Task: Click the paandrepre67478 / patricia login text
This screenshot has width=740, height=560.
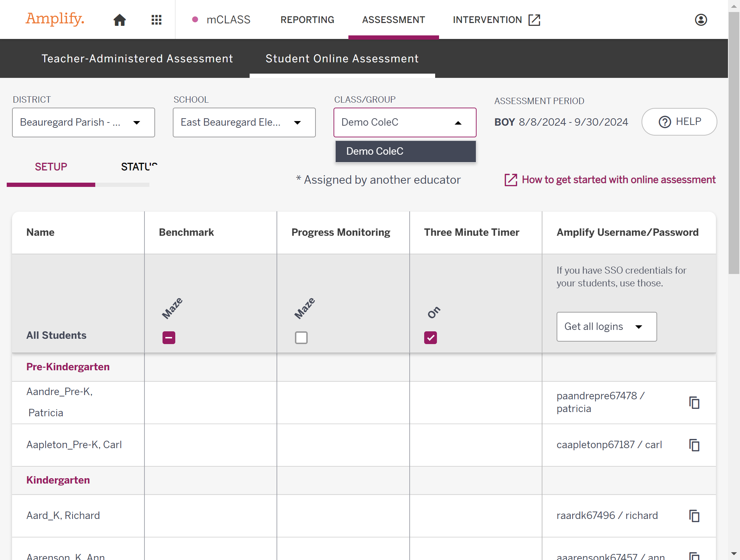Action: [600, 402]
